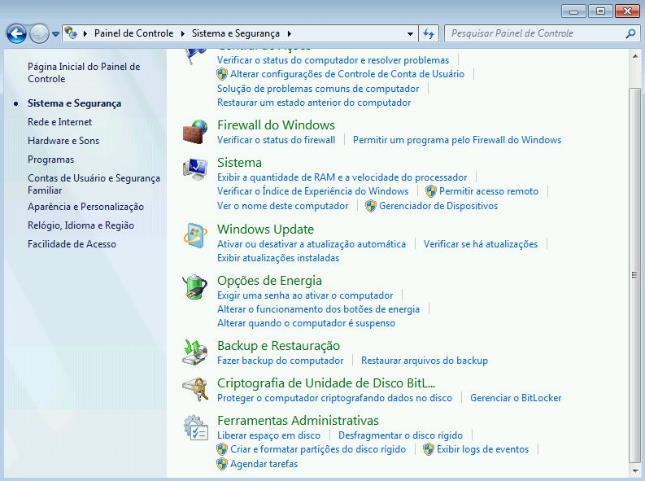This screenshot has width=645, height=481.
Task: Click the Backup e Restauração icon
Action: click(195, 352)
